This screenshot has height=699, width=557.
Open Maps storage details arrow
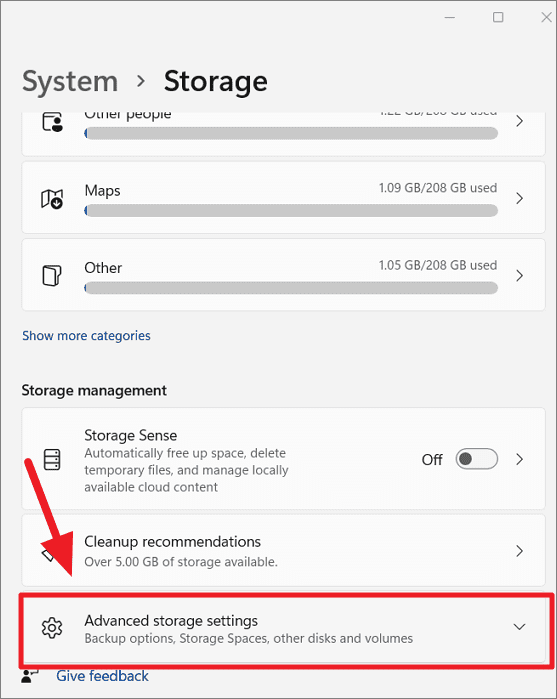[519, 198]
